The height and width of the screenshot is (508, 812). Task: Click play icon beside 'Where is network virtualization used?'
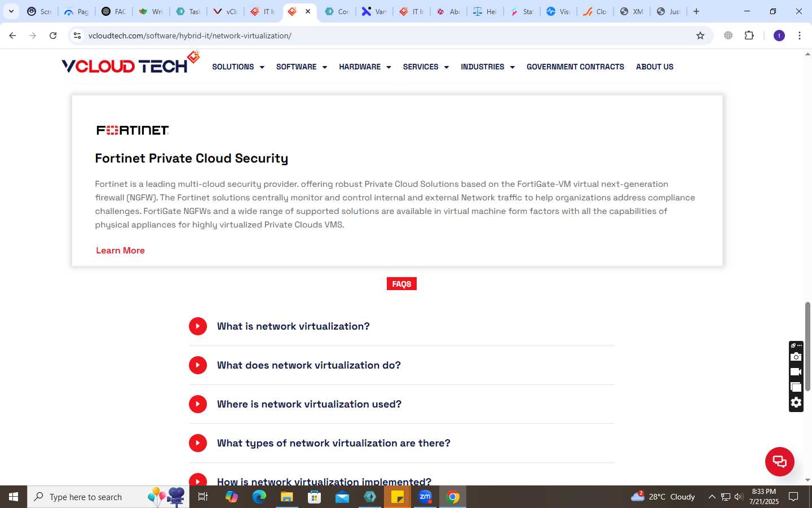pos(198,404)
